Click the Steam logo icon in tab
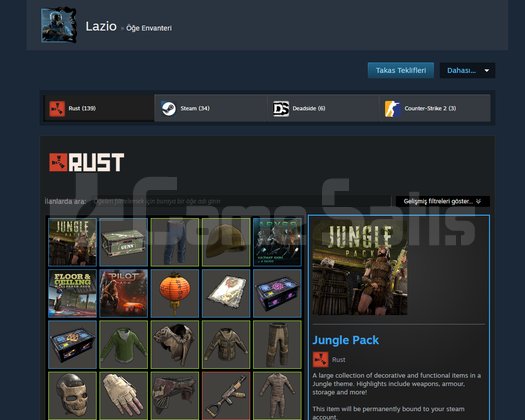The image size is (525, 420). 168,109
